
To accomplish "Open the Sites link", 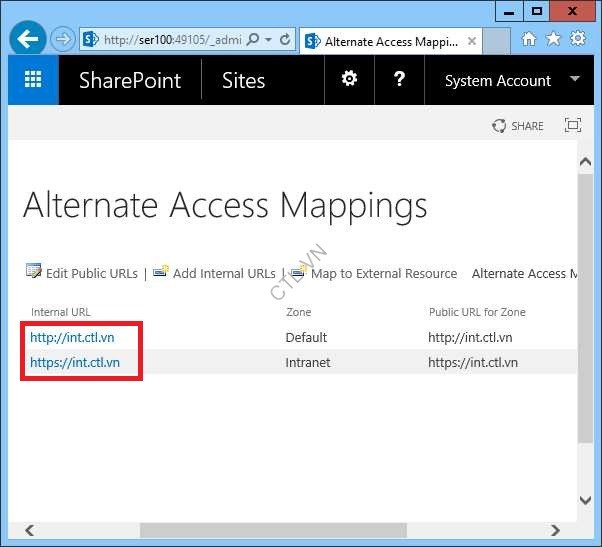I will [243, 81].
